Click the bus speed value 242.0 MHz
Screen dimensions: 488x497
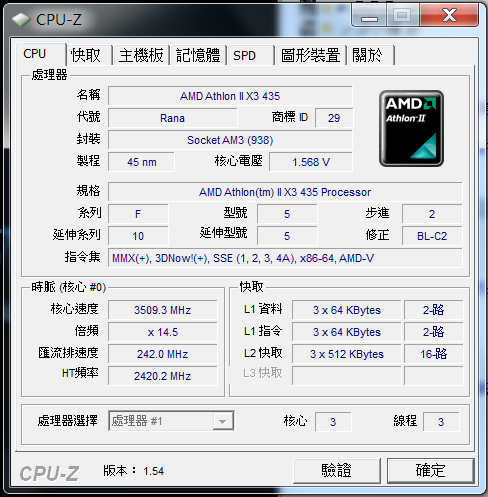(x=162, y=354)
